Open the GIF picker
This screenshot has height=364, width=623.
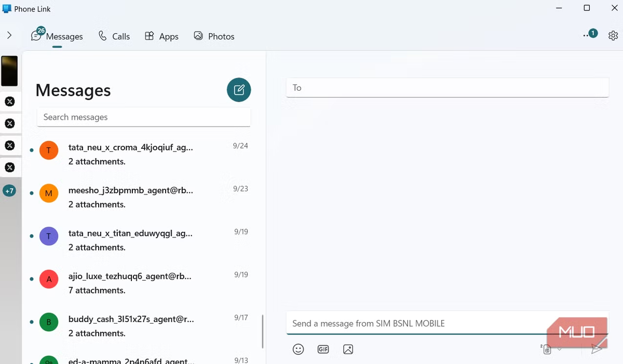coord(323,349)
